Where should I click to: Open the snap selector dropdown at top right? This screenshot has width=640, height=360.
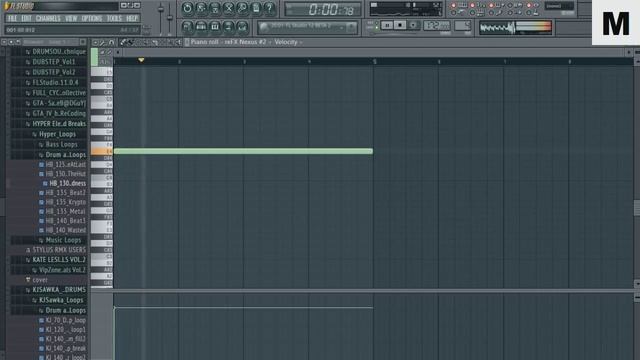(x=560, y=6)
